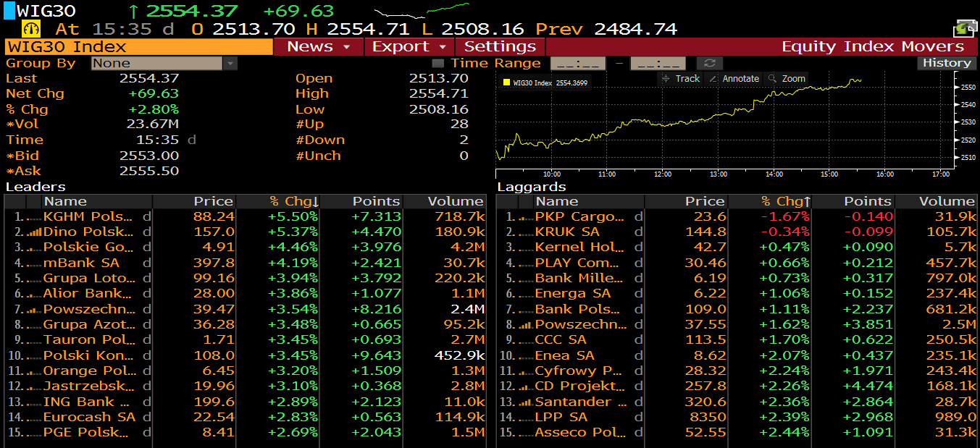Image resolution: width=980 pixels, height=448 pixels.
Task: Select the Annotate pencil tool
Action: 734,79
